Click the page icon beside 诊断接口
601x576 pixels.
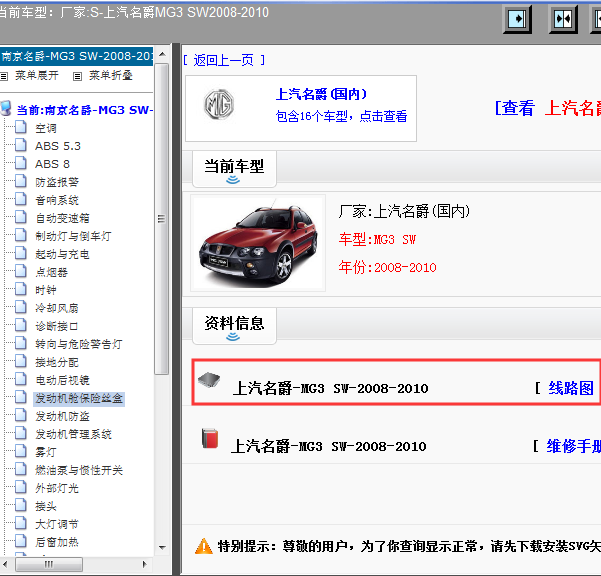click(x=21, y=325)
